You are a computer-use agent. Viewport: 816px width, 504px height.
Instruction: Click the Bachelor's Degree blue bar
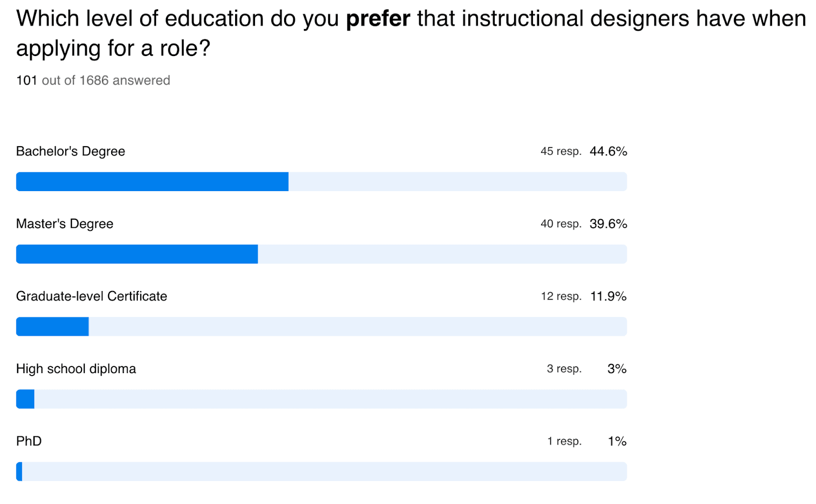[152, 182]
